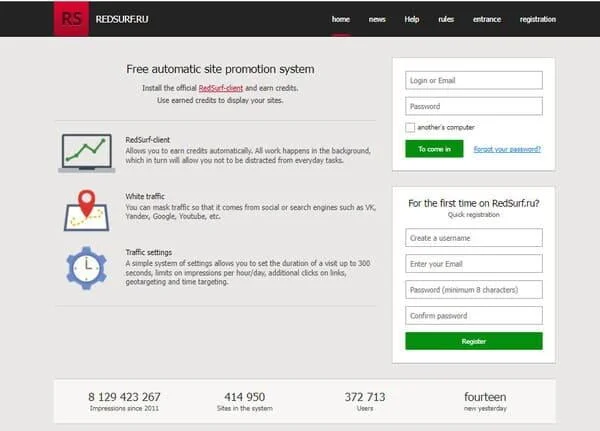Focus the Confirm password field
The image size is (600, 431).
[x=474, y=315]
